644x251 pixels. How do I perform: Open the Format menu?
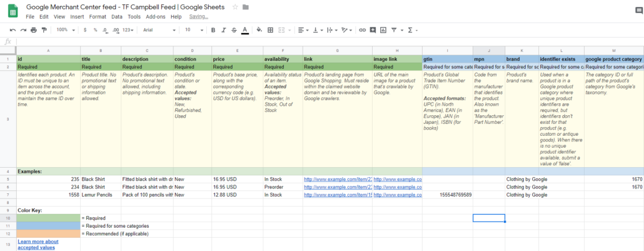click(x=98, y=17)
